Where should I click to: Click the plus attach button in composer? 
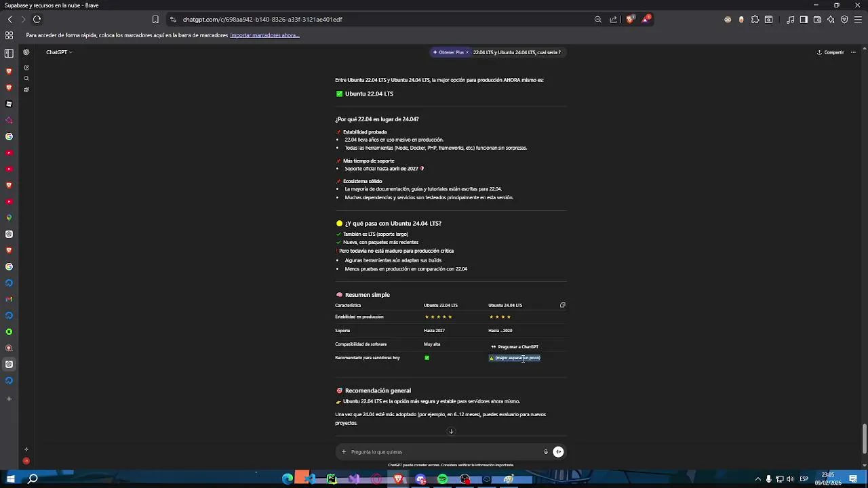(344, 451)
